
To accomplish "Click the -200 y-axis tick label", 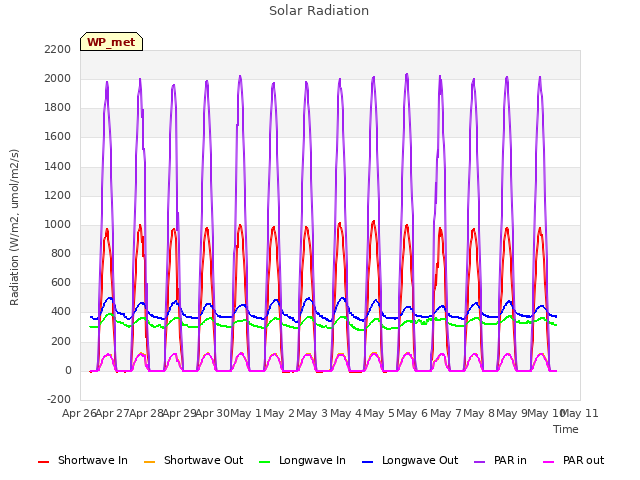I will (x=59, y=399).
